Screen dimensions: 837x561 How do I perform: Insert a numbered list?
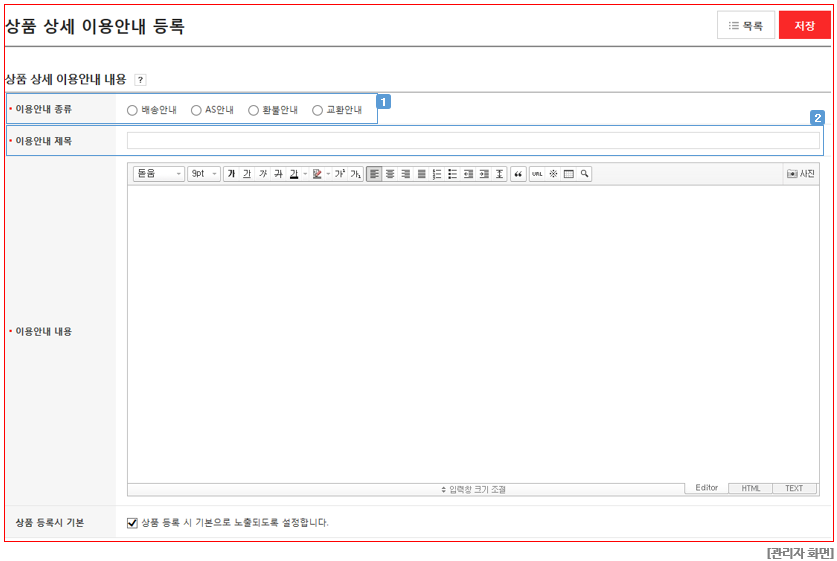click(x=437, y=174)
